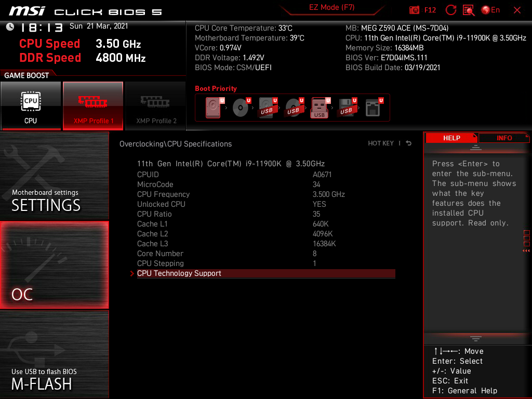Switch to the INFO tab
532x399 pixels.
click(504, 138)
